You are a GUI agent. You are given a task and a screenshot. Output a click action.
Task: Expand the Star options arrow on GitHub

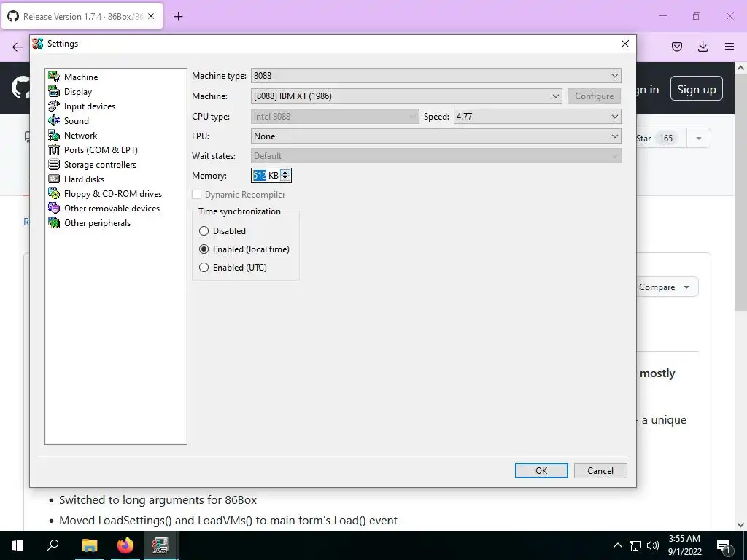698,139
